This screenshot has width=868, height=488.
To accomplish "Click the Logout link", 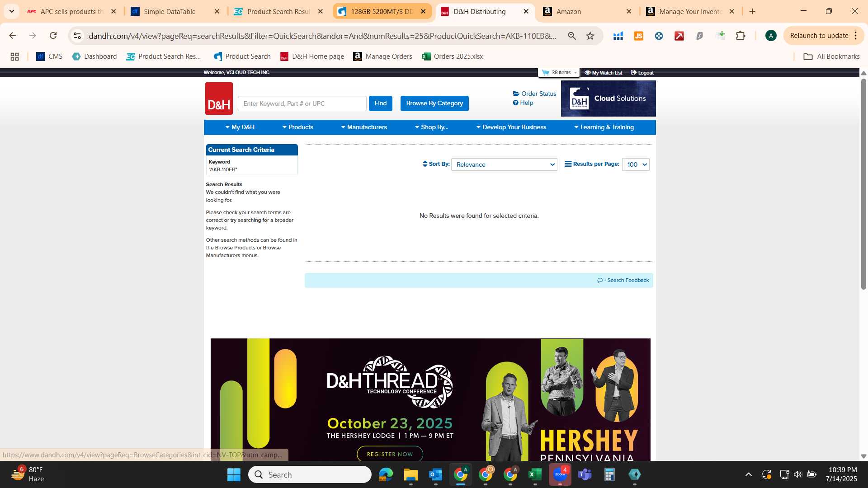I will [642, 73].
